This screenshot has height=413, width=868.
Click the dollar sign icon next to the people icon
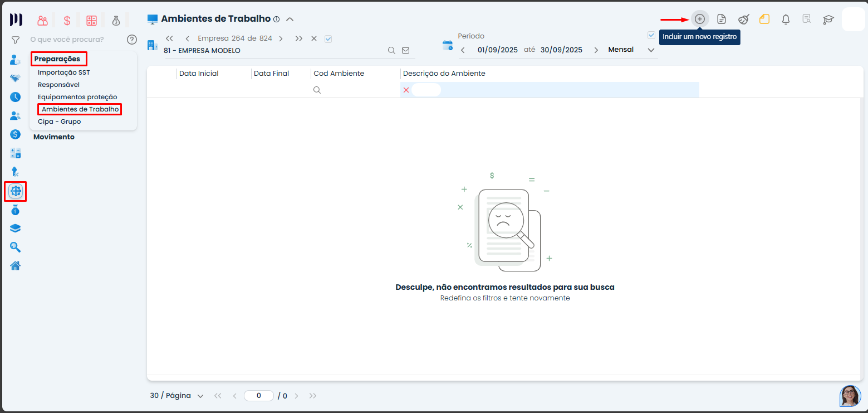pyautogui.click(x=67, y=20)
